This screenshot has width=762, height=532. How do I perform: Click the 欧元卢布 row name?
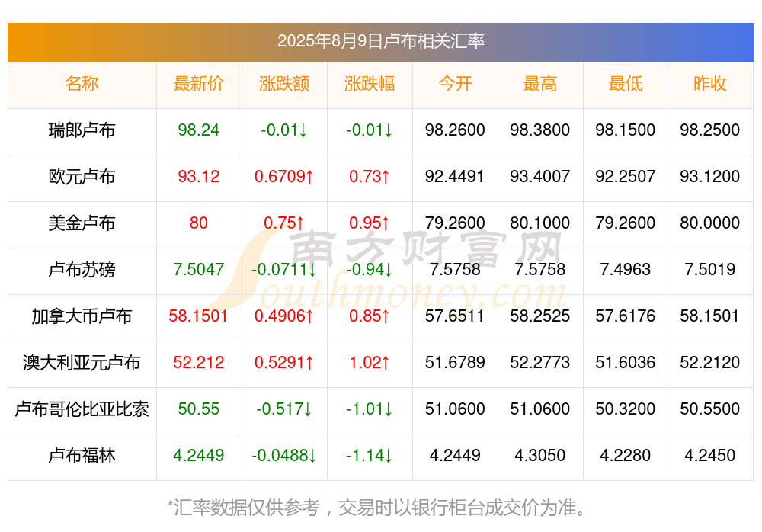(82, 176)
